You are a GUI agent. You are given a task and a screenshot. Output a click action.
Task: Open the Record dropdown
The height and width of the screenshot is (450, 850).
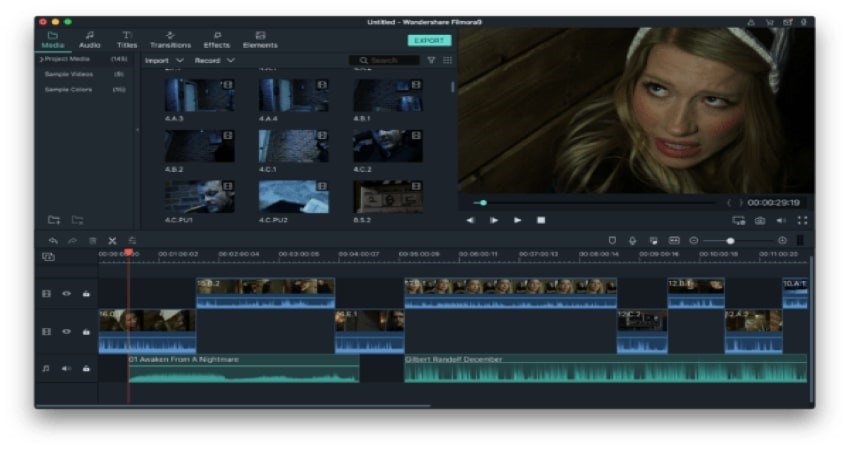[215, 61]
